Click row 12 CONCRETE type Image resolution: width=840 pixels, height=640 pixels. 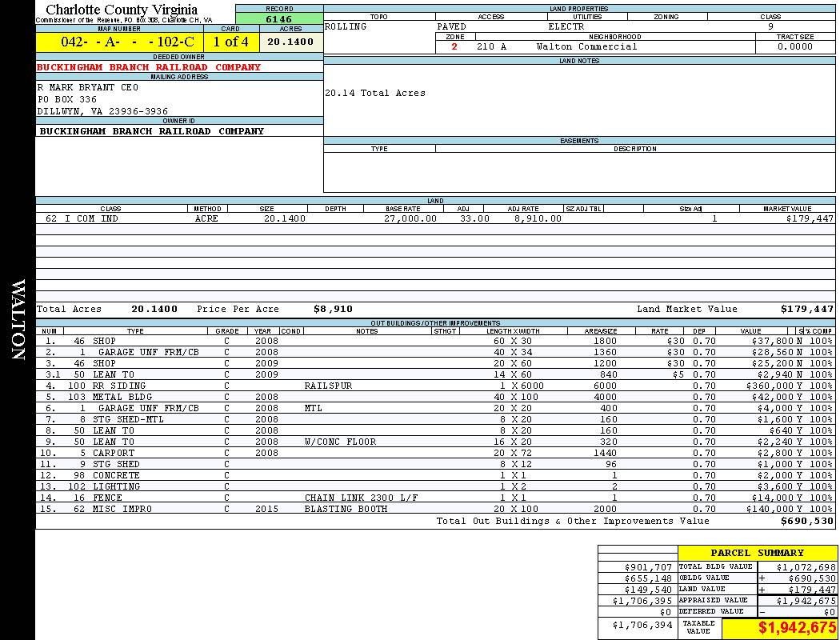point(116,475)
